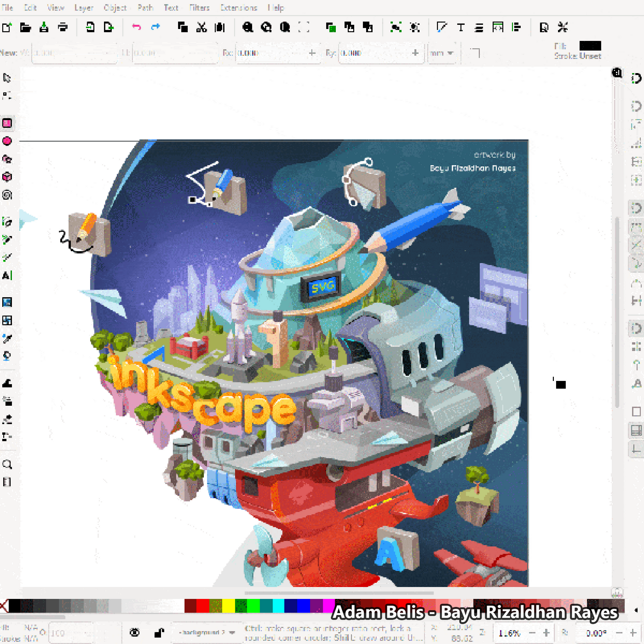Select the 3D Box tool
The width and height of the screenshot is (644, 644).
[x=7, y=178]
